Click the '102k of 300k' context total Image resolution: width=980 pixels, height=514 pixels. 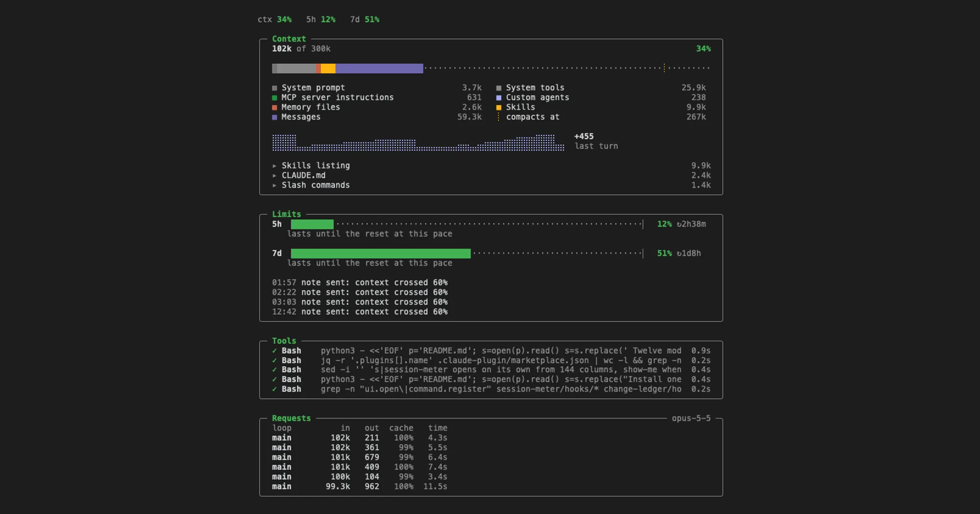[301, 48]
